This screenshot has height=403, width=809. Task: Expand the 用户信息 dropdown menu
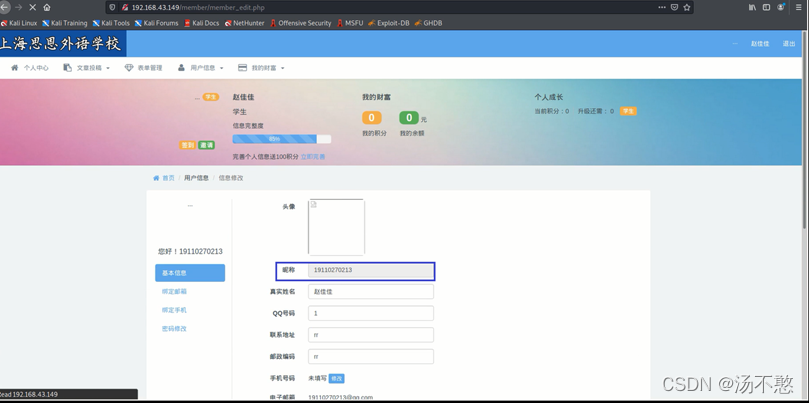[200, 68]
